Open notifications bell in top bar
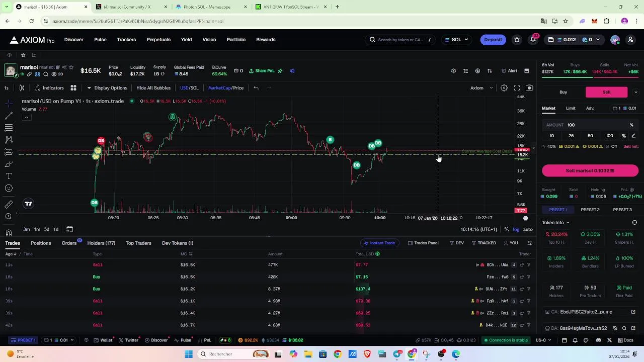Image resolution: width=644 pixels, height=362 pixels. [533, 40]
